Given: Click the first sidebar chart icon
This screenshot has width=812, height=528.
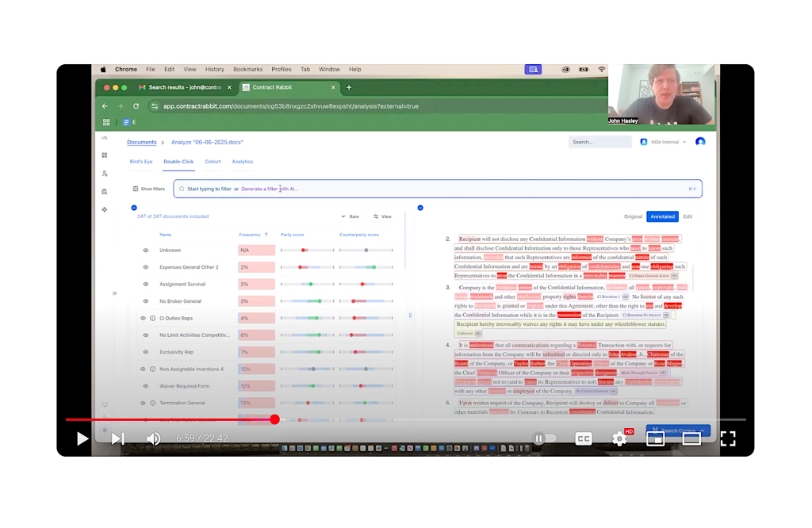Looking at the screenshot, I should (x=105, y=138).
